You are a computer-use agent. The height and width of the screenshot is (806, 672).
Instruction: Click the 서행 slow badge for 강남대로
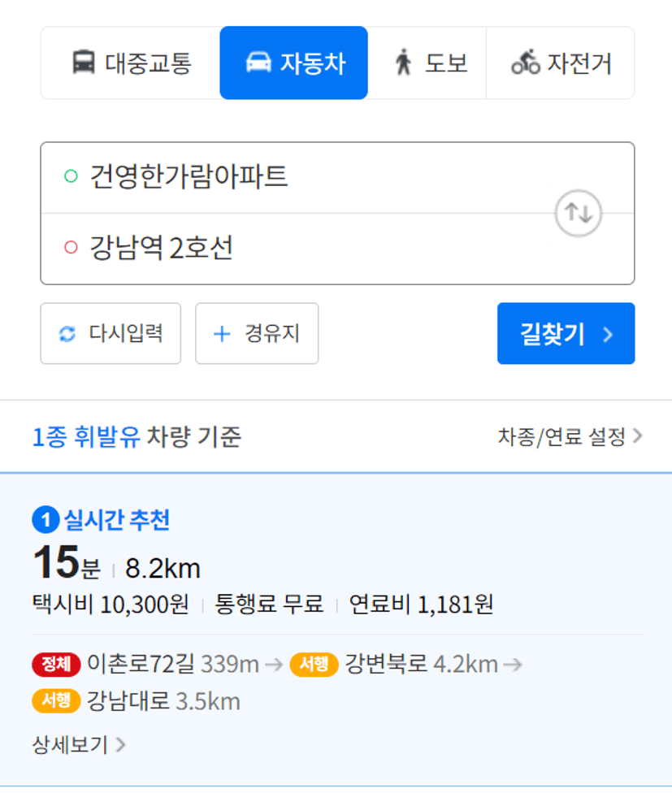[x=56, y=700]
